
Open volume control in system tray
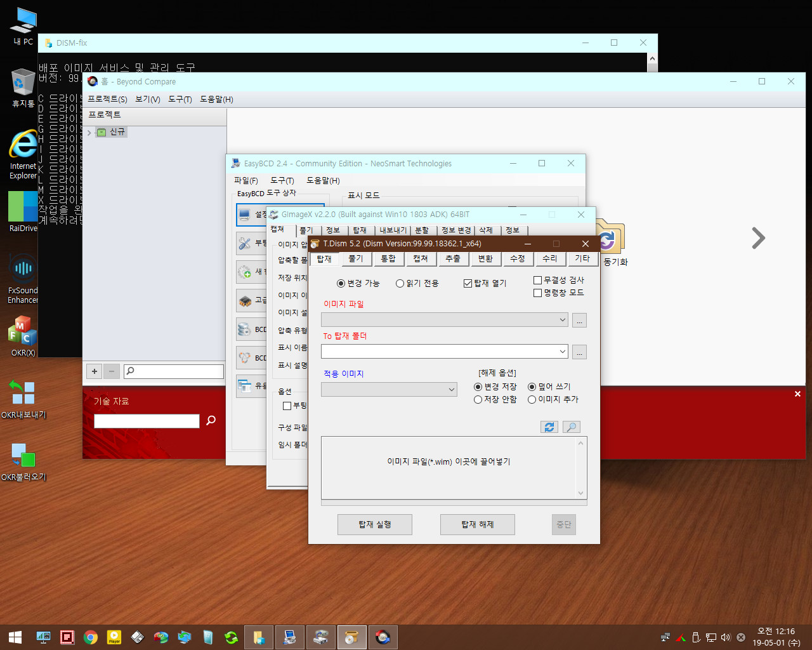(726, 637)
